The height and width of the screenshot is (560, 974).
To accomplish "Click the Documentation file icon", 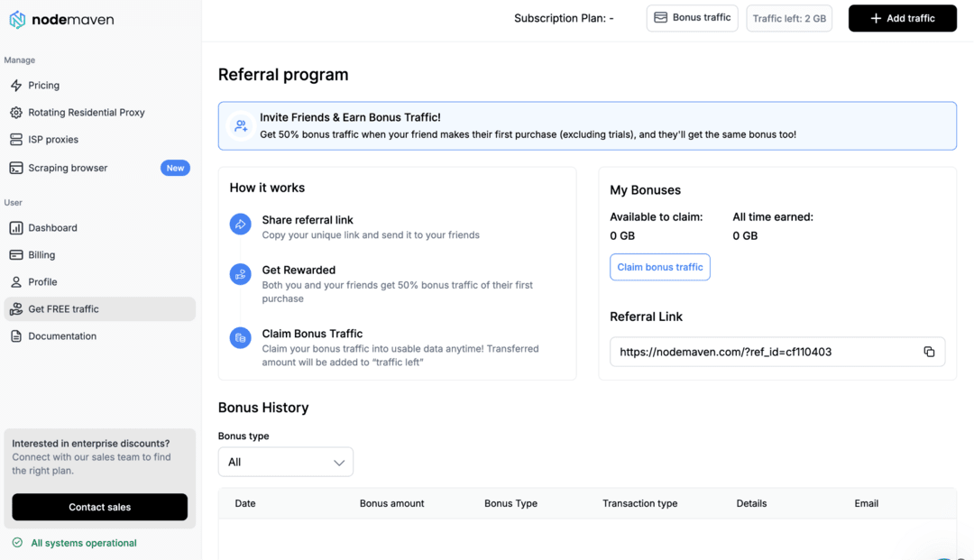I will point(16,335).
